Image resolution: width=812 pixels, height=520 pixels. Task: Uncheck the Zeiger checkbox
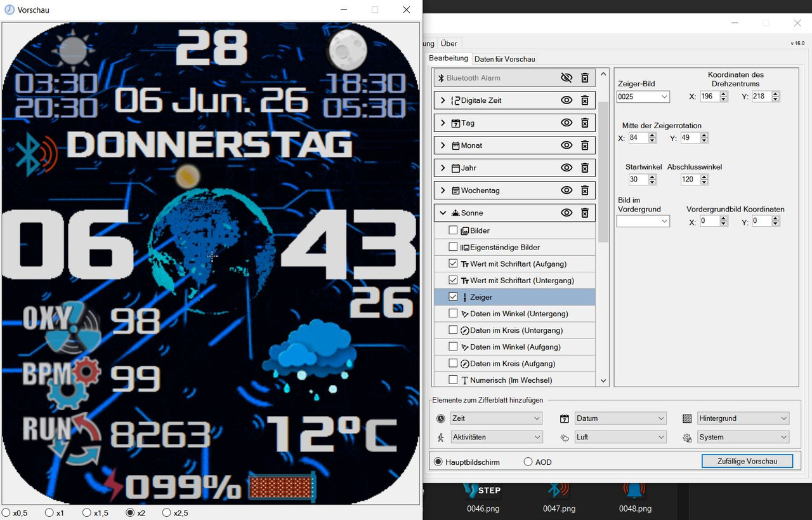click(x=453, y=297)
